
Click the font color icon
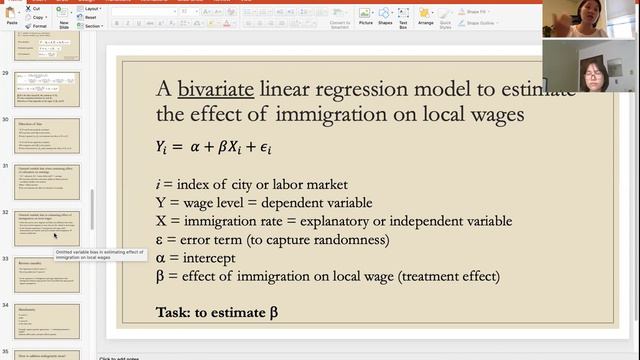pos(227,24)
